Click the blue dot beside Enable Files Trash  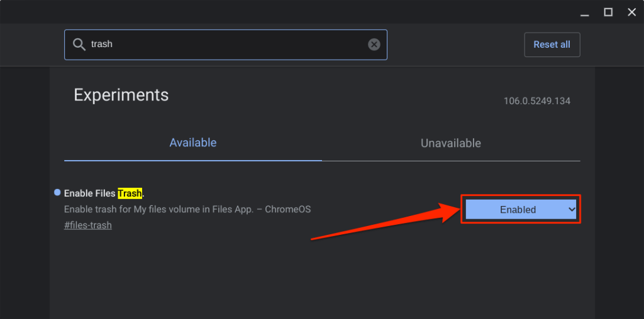[58, 192]
